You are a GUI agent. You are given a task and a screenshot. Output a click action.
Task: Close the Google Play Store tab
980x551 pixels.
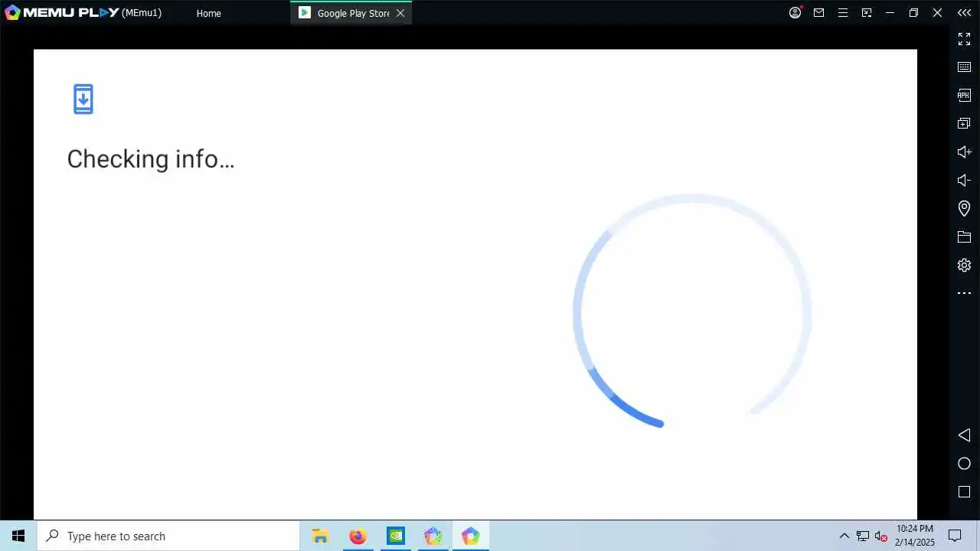click(x=400, y=13)
